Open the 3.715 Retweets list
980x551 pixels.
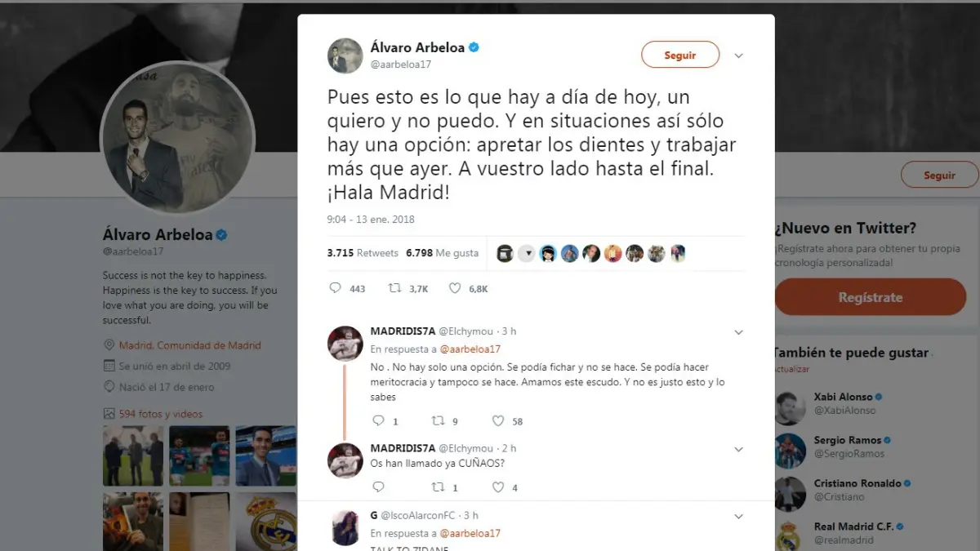coord(363,253)
